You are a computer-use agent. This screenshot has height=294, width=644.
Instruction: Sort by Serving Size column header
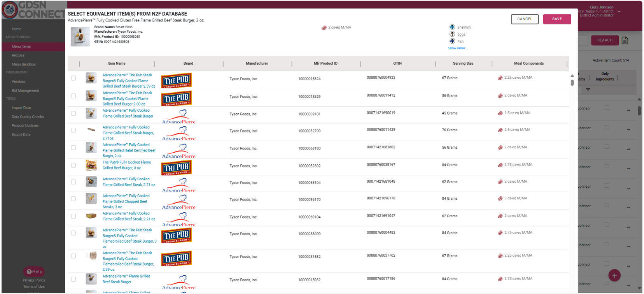coord(463,63)
